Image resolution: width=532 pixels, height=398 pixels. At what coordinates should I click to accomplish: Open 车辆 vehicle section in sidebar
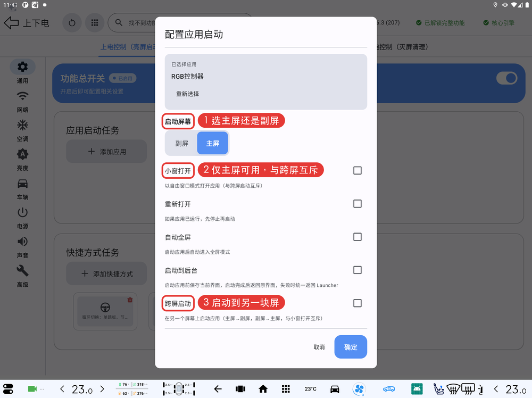tap(22, 189)
